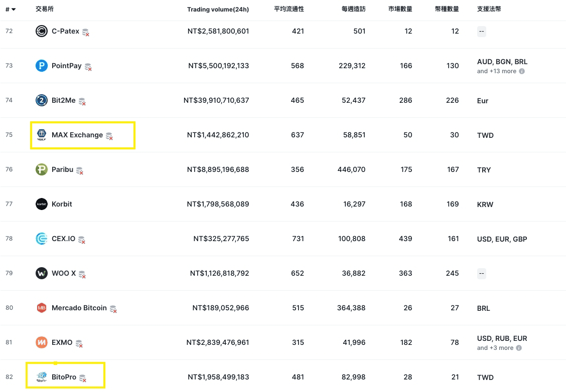Viewport: 566px width, 392px height.
Task: Click the Korbit exchange logo
Action: click(42, 204)
